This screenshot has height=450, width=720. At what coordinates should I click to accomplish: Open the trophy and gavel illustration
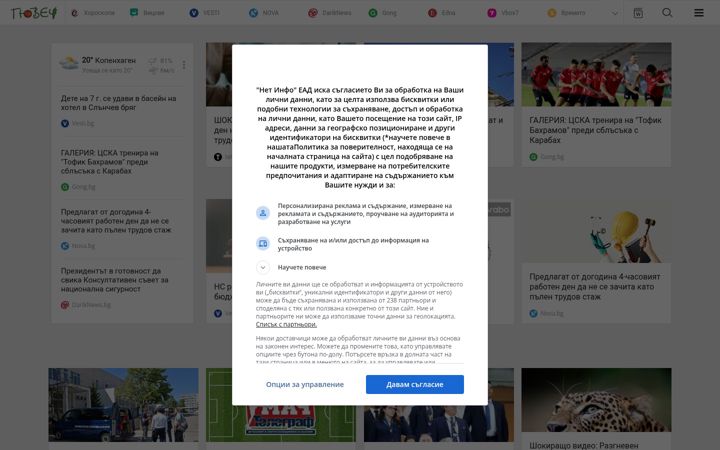596,231
